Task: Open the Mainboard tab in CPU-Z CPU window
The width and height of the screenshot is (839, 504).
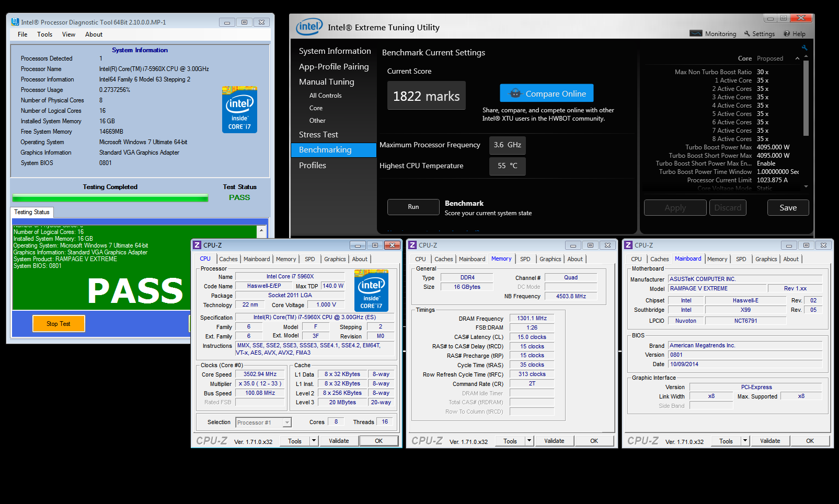Action: point(257,259)
